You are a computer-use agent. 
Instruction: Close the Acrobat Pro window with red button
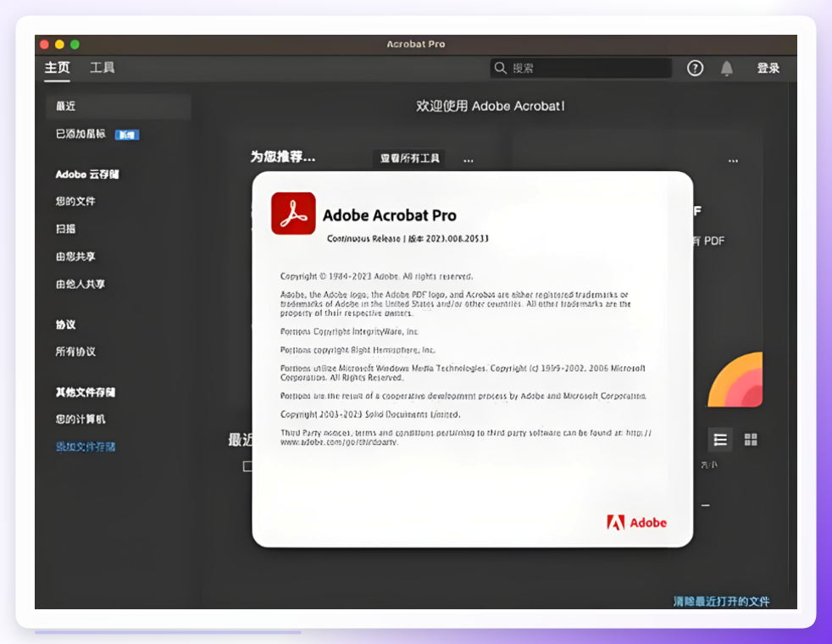[x=45, y=45]
